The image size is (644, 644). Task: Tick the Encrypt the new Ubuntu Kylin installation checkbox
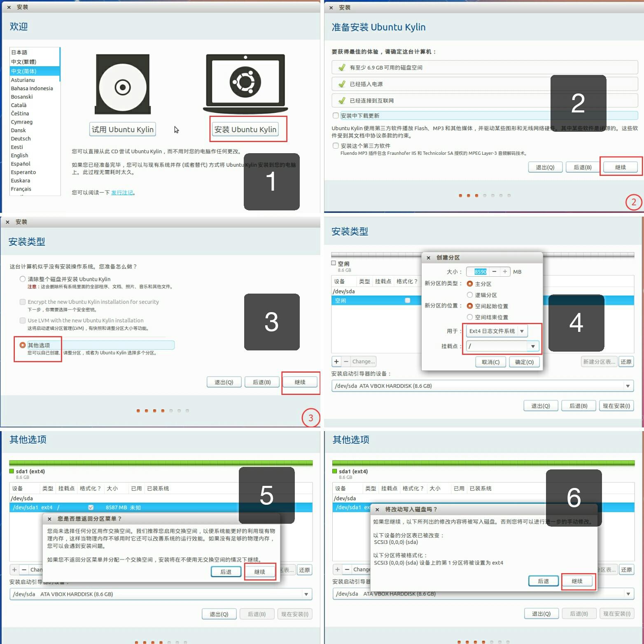tap(23, 302)
